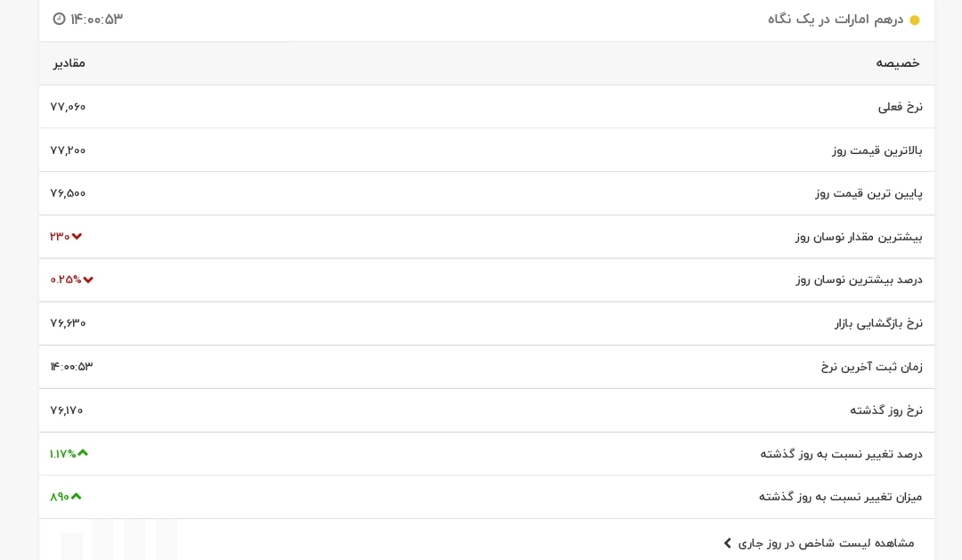The image size is (962, 560).
Task: Click the green up arrow beside 890
Action: 76,496
